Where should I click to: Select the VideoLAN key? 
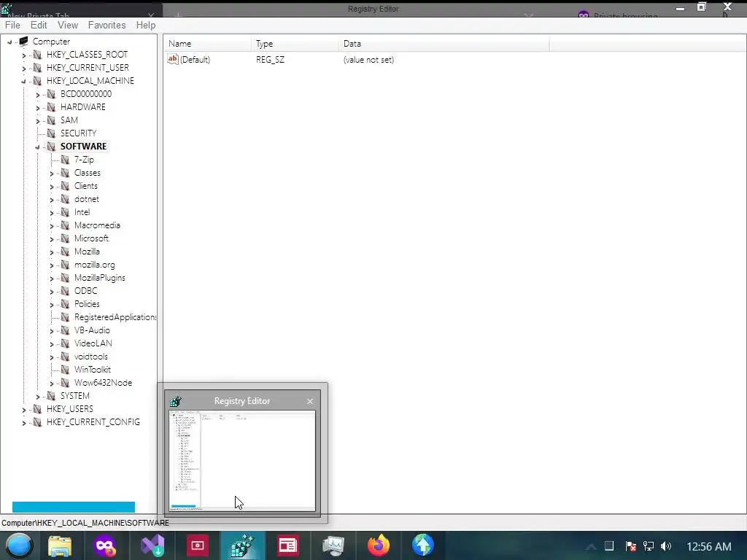(93, 343)
